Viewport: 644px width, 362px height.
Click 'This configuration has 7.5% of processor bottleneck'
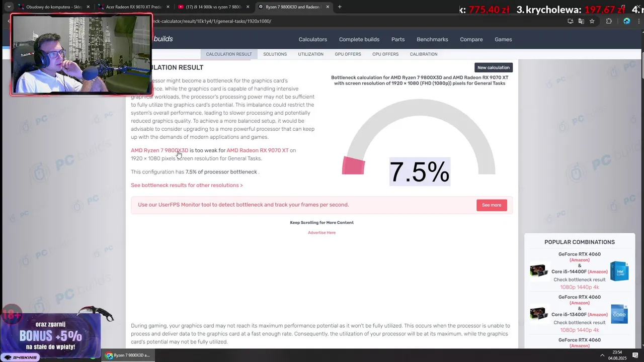[194, 172]
